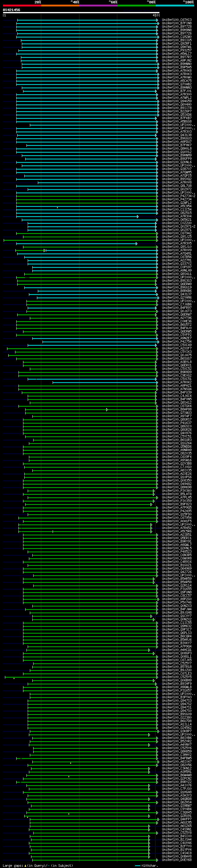The image size is (197, 868).
Task: Open hit UniRef100_P30360
Action: (176, 491)
